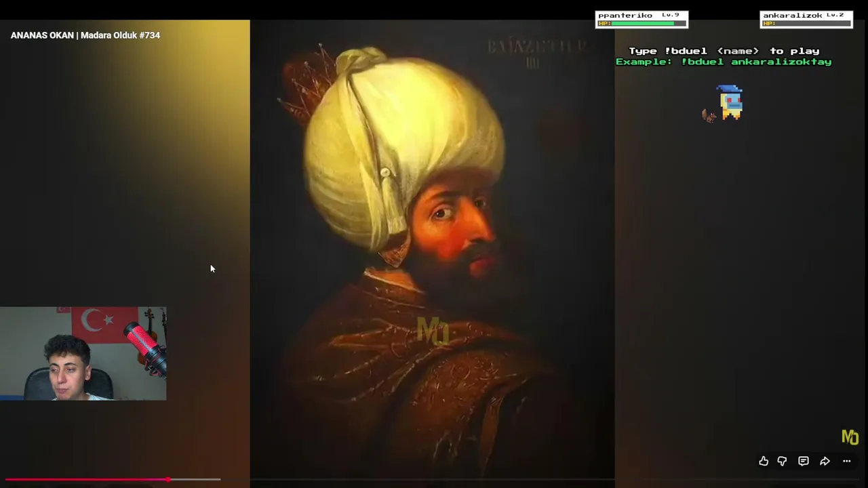Click the streamer webcam overlay

83,353
